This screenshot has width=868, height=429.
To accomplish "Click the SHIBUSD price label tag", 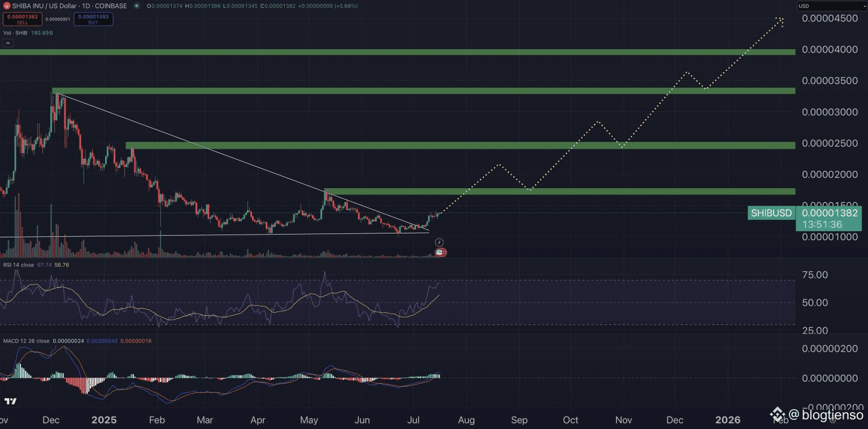I will coord(771,213).
